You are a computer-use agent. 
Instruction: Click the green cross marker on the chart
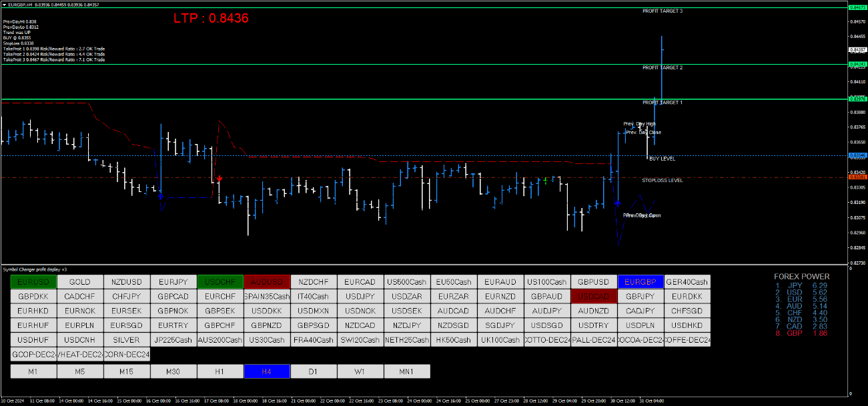tap(546, 180)
